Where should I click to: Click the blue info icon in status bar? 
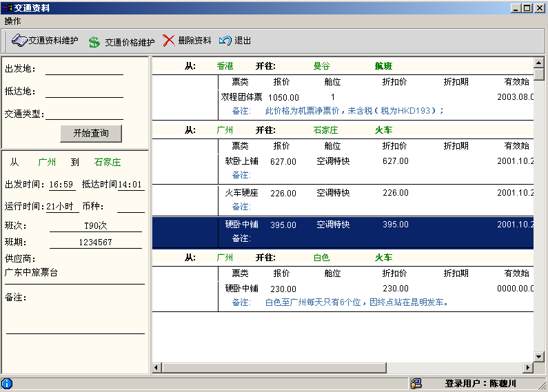tap(7, 384)
